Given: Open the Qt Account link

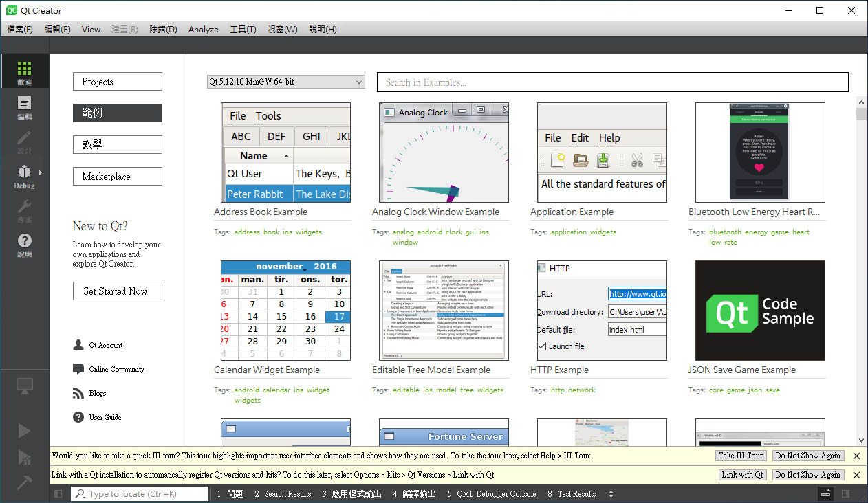Looking at the screenshot, I should [106, 345].
